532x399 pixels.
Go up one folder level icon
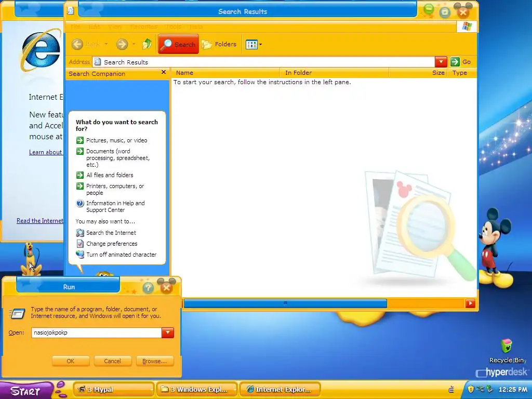147,44
